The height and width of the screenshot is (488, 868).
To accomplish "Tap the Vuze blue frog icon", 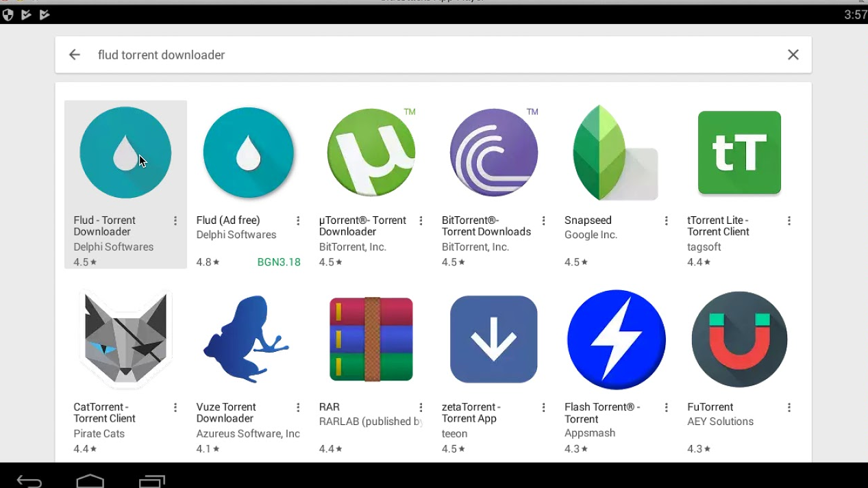I will pos(247,338).
